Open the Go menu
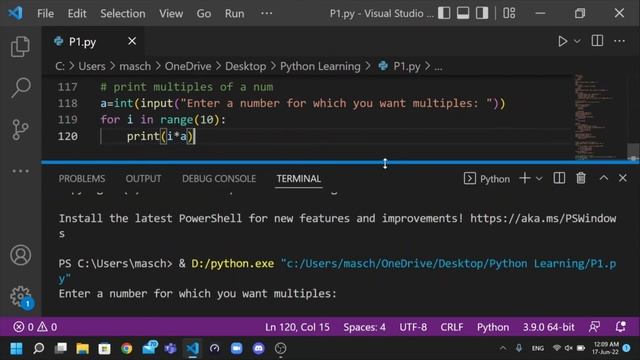The width and height of the screenshot is (640, 360). (204, 13)
